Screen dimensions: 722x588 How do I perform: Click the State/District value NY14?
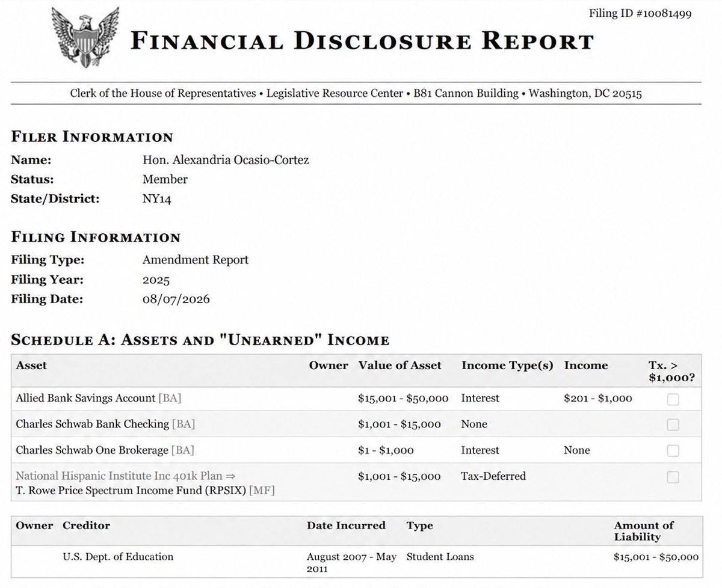(x=157, y=199)
